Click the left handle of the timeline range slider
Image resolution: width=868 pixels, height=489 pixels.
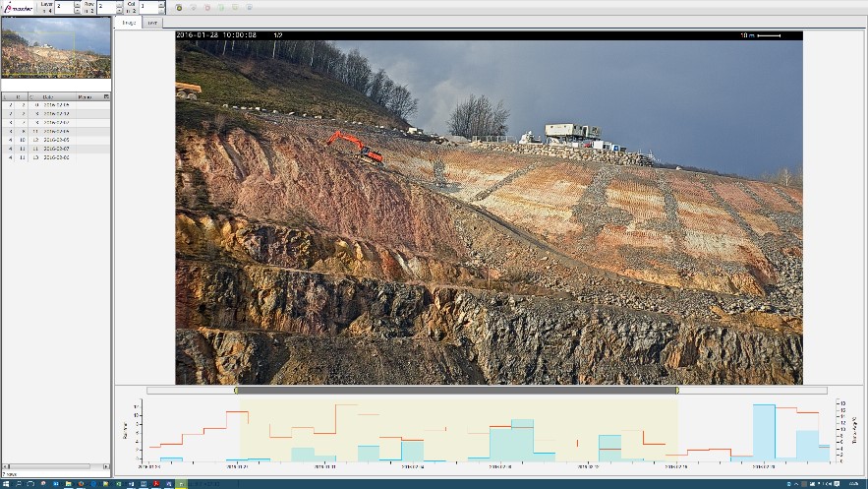coord(236,391)
